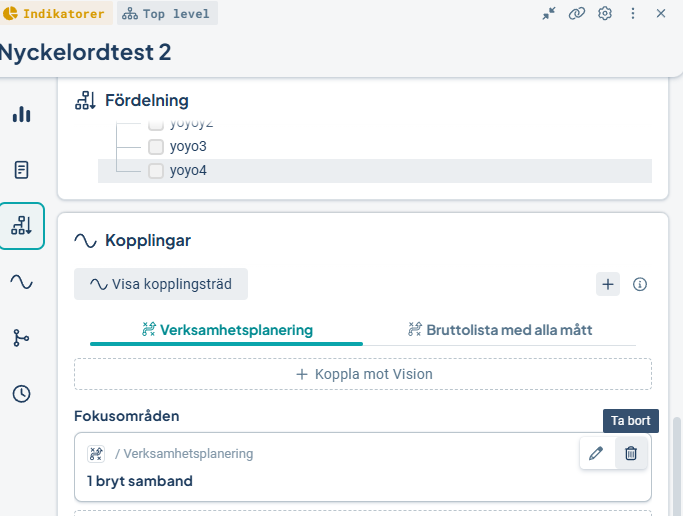Open the document notes sidebar icon
This screenshot has width=683, height=516.
click(21, 170)
